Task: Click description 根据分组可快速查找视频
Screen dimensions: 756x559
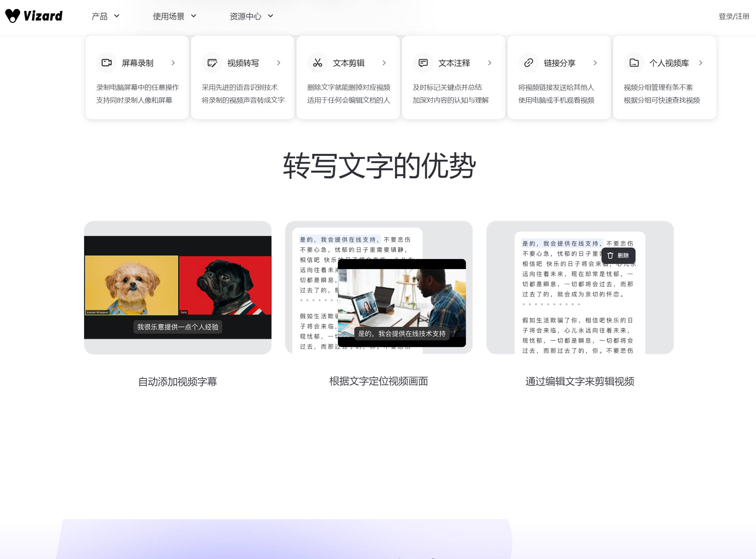Action: (x=662, y=100)
